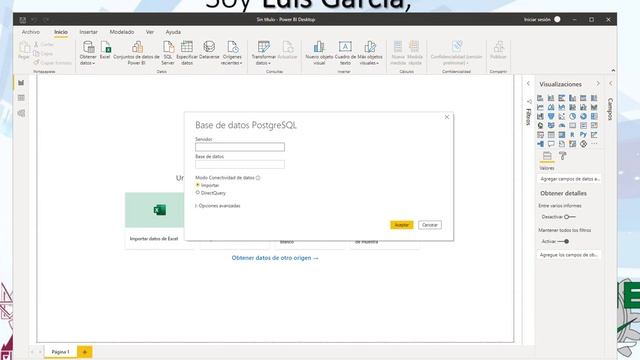640x360 pixels.
Task: Add a new page with plus button
Action: [85, 352]
